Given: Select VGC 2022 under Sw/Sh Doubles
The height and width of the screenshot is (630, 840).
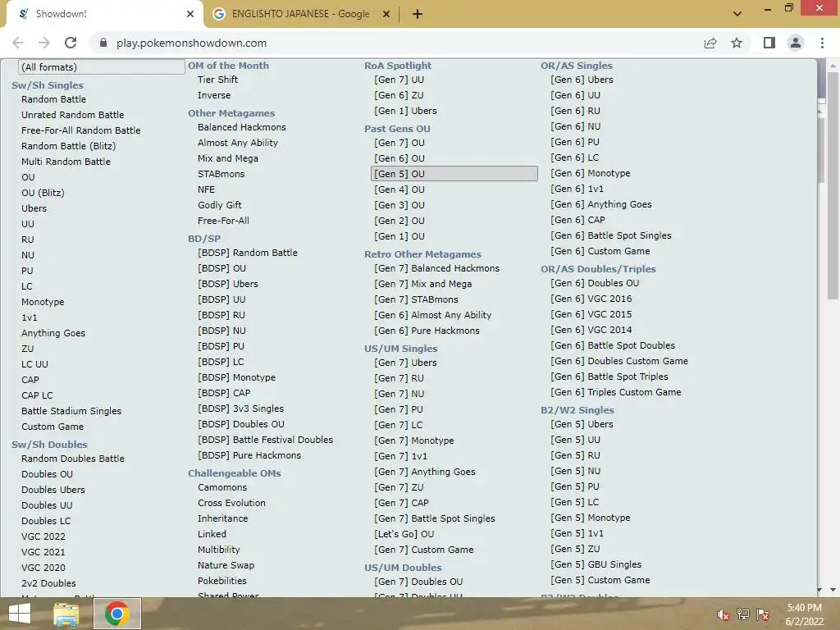Looking at the screenshot, I should click(43, 536).
